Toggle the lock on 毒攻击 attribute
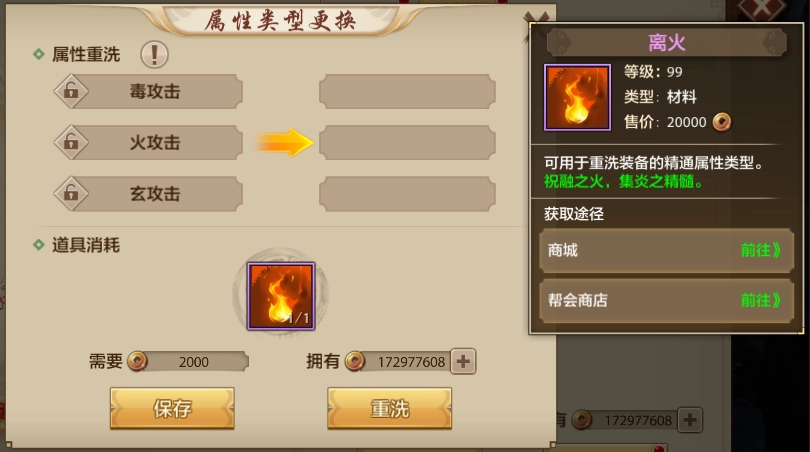Viewport: 810px width, 452px height. point(71,91)
